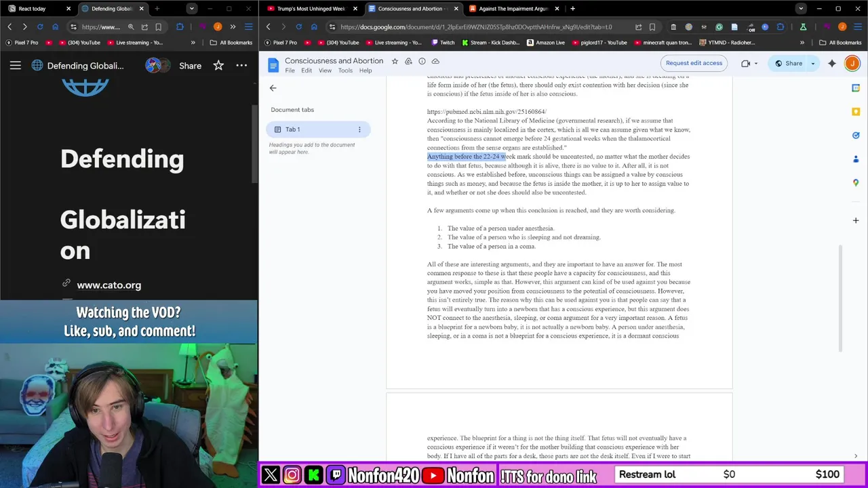This screenshot has height=488, width=868.
Task: Open the Tools menu in Docs
Action: pos(345,70)
